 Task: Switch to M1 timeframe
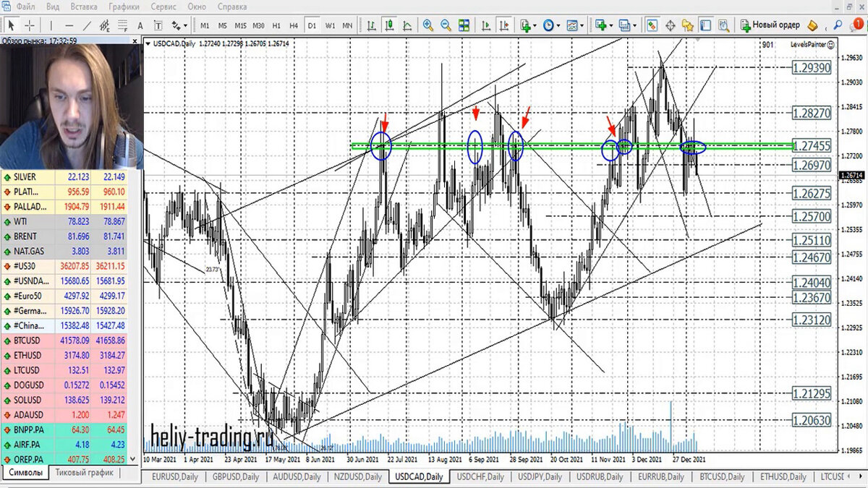coord(205,25)
